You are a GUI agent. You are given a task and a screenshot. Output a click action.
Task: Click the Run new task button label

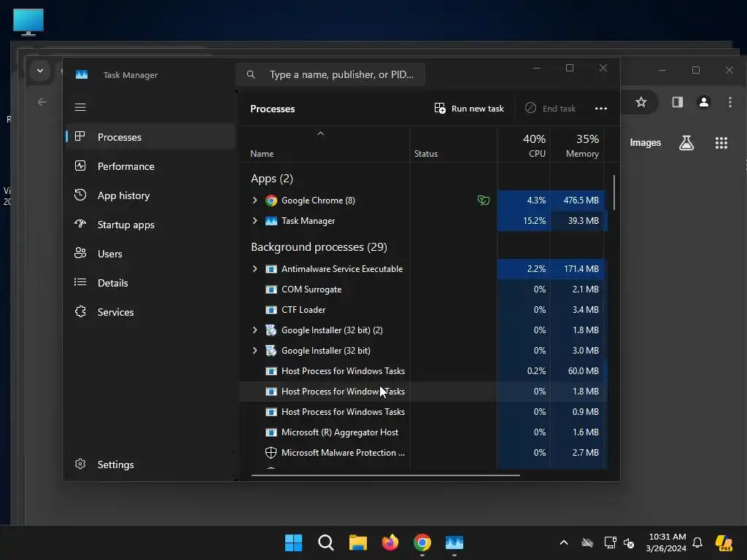point(477,109)
